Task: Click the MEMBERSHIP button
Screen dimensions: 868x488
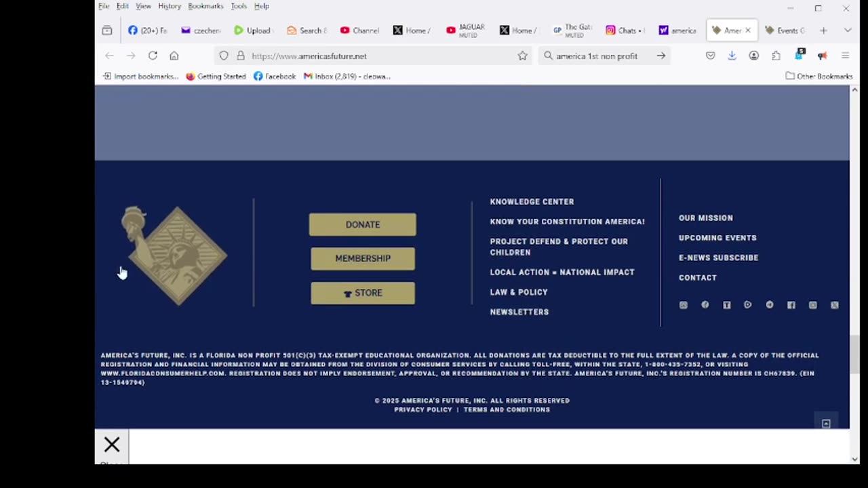Action: coord(363,258)
